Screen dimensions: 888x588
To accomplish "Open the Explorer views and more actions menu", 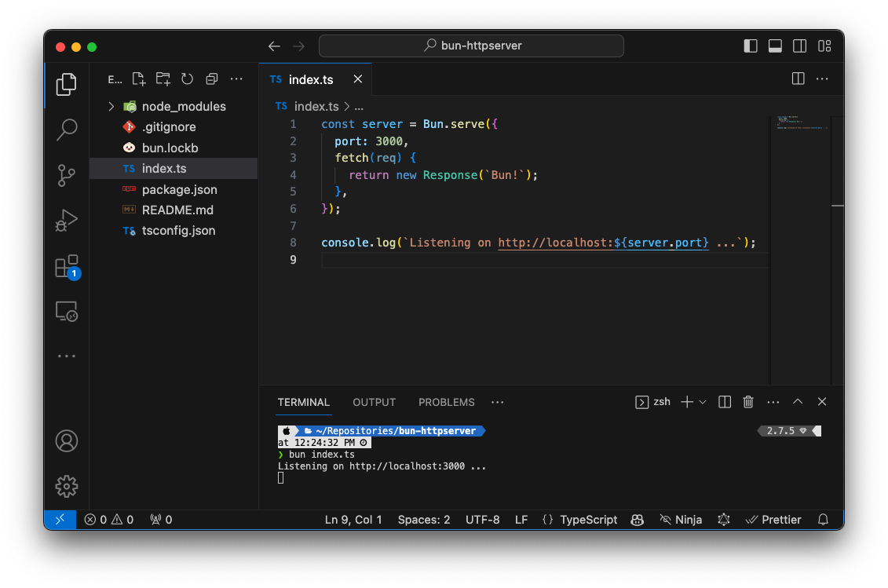I will click(x=236, y=79).
